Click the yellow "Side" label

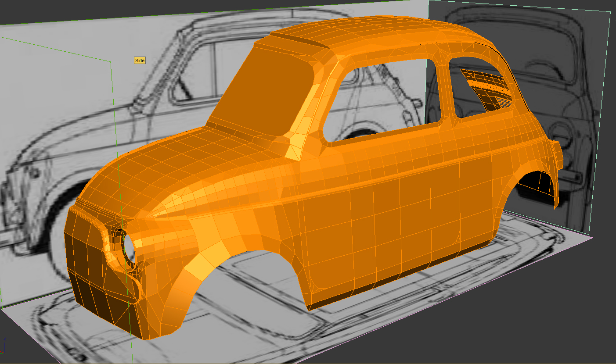point(140,61)
